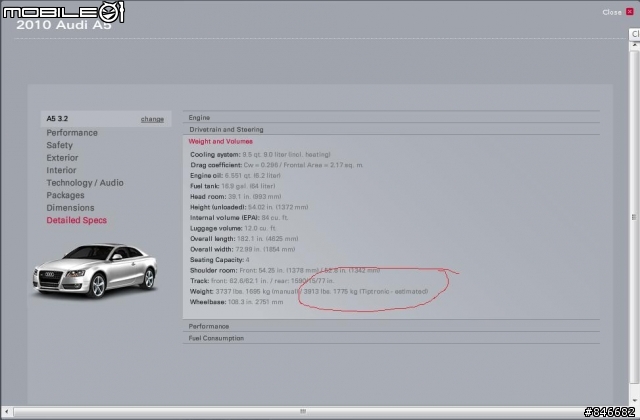
Task: Click the Track spec row
Action: click(x=262, y=281)
